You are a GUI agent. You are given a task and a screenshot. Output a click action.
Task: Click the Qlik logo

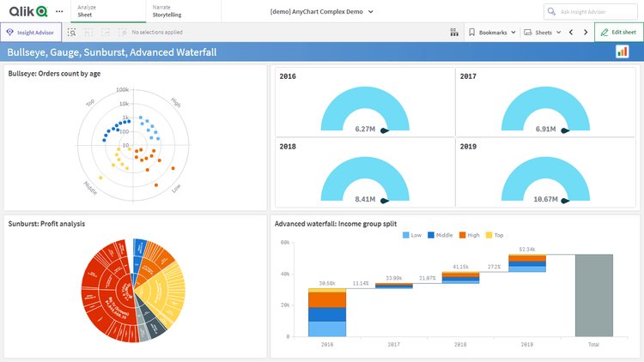24,11
